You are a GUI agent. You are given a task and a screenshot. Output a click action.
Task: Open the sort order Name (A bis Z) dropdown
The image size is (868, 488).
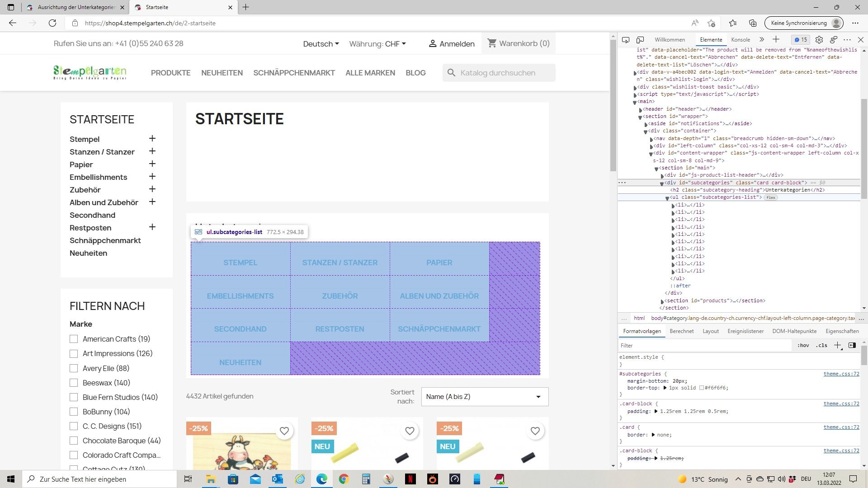tap(485, 397)
